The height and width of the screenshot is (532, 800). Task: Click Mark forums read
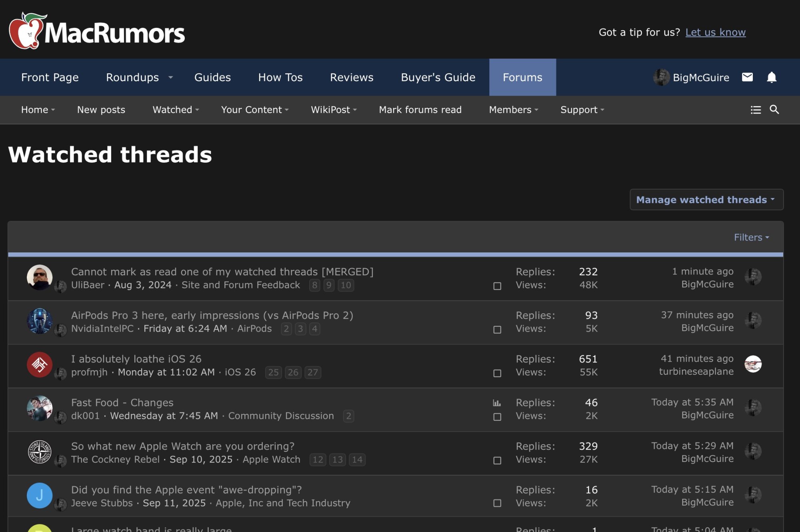click(x=420, y=110)
